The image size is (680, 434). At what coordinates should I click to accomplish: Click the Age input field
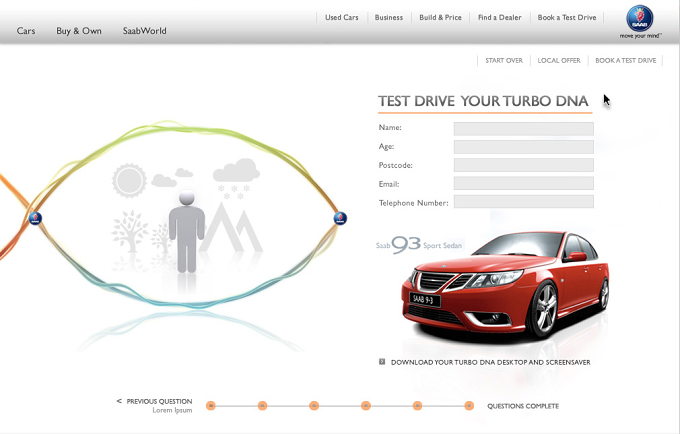pyautogui.click(x=524, y=147)
